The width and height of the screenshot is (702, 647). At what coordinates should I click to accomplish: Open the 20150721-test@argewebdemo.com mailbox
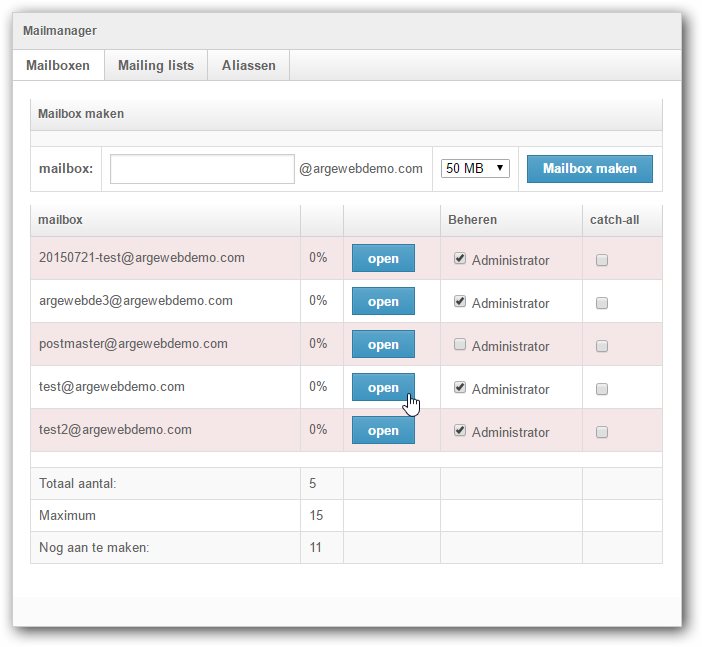(383, 259)
